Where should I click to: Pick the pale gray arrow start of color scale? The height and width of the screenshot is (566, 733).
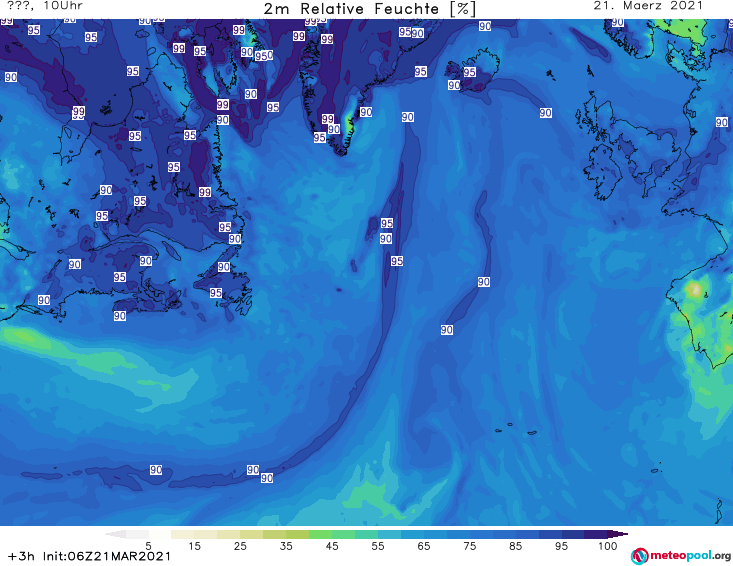coord(115,534)
